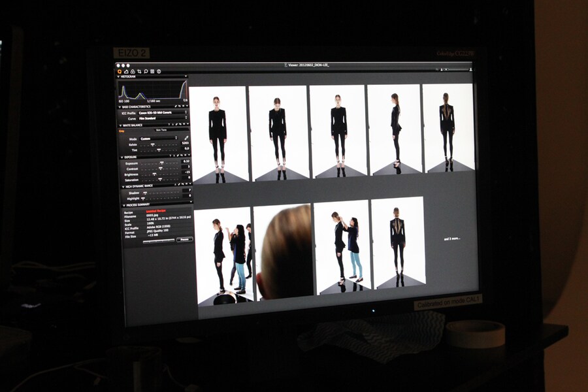Screen dimensions: 588x392
Task: Click the High Dynamic Range panel pencil icon
Action: tap(179, 184)
